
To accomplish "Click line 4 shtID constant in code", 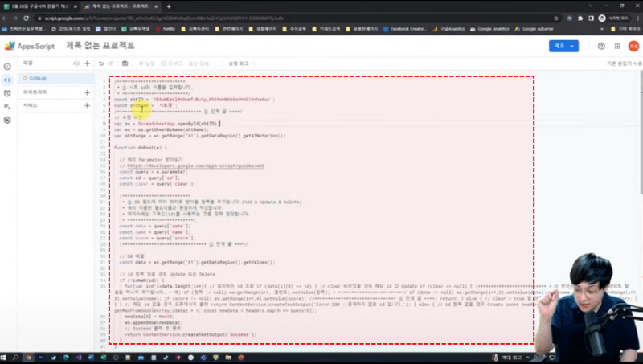I will click(x=195, y=99).
